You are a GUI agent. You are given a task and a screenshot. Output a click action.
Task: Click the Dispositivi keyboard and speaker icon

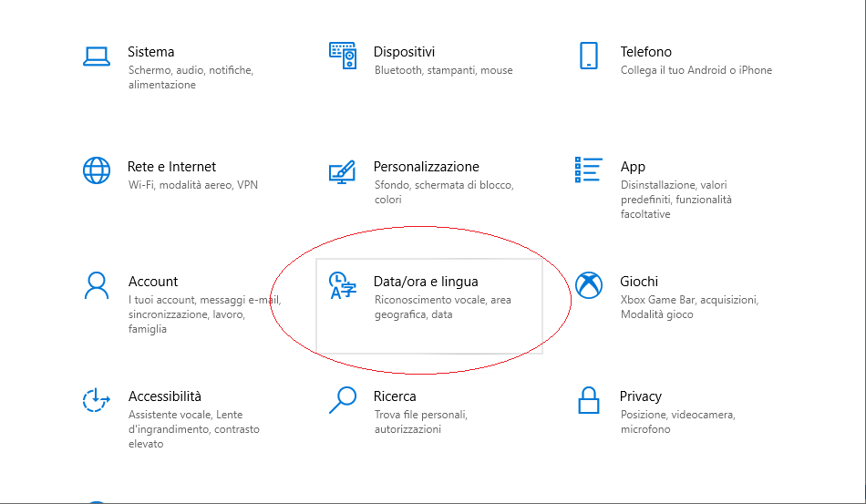343,56
